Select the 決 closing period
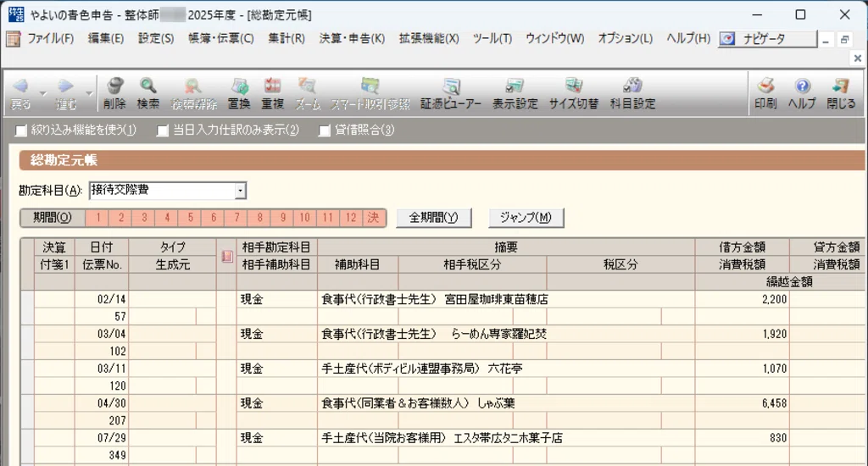868x466 pixels. [x=374, y=218]
